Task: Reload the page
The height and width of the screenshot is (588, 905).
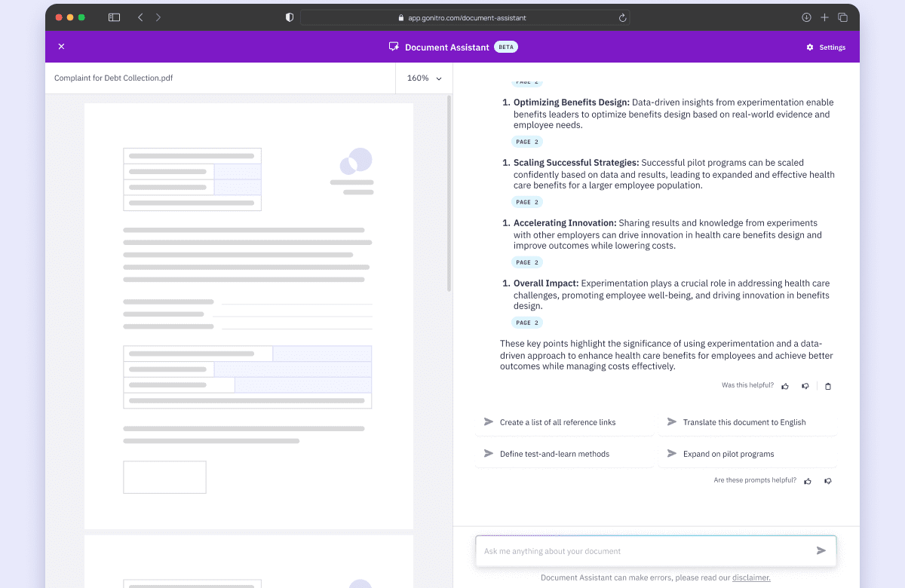Action: [x=622, y=17]
